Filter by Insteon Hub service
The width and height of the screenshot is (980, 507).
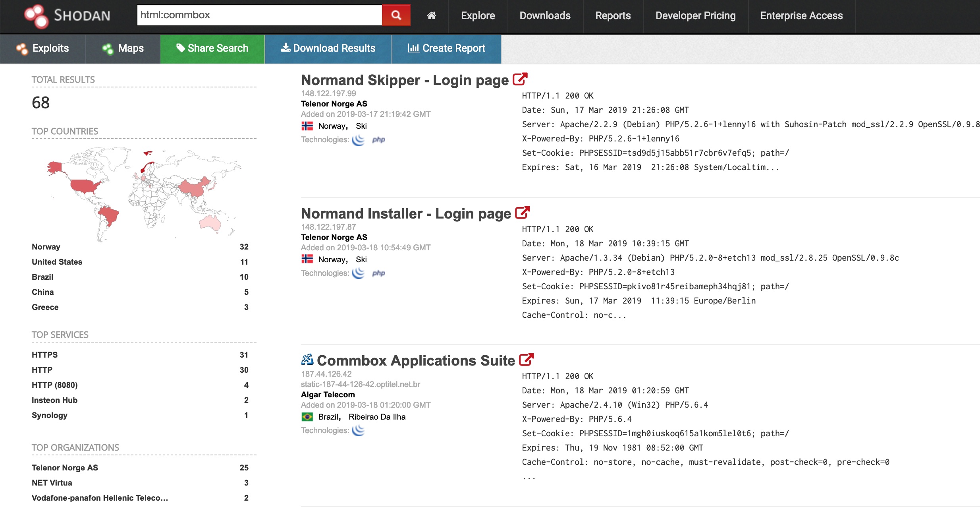[54, 400]
